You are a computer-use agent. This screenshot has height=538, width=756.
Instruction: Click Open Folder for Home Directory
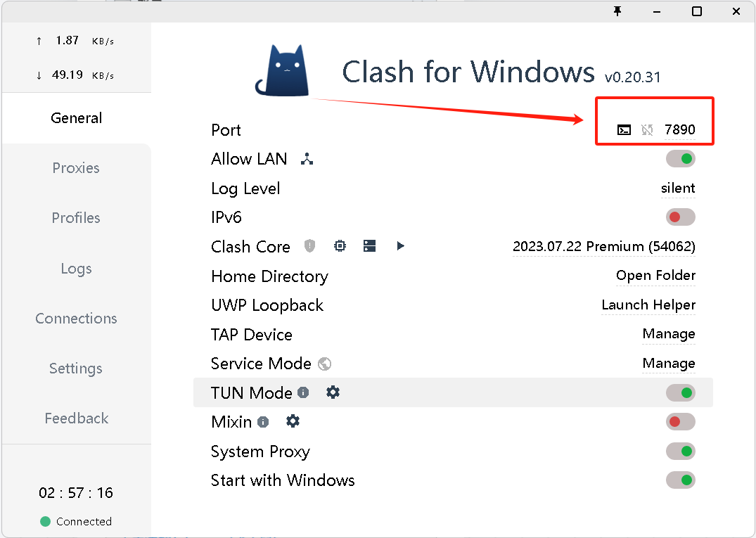pos(655,275)
